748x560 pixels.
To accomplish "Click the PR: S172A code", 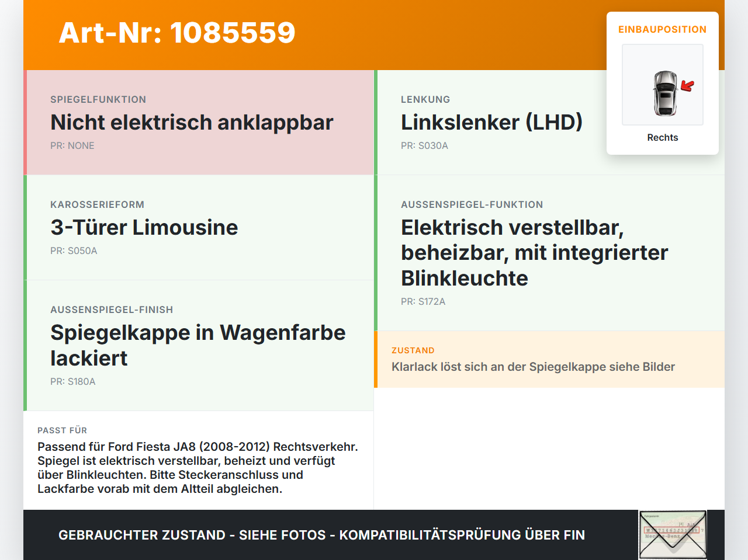I will pos(423,301).
